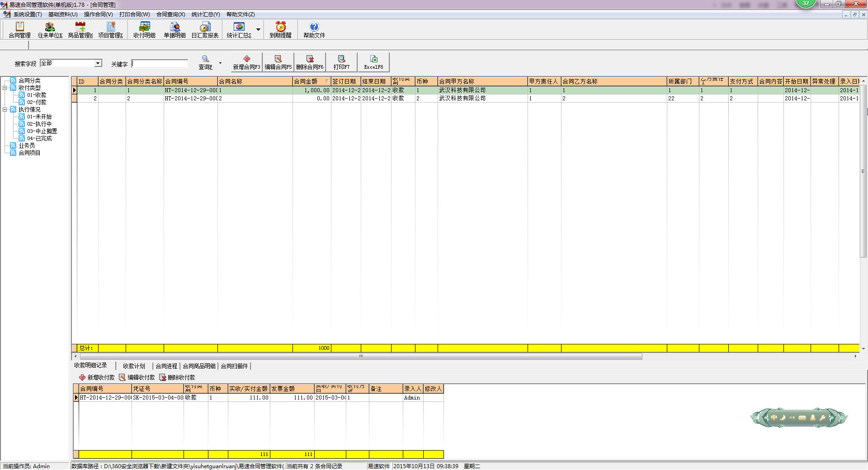Select payment row SK-2015-03-04-00
This screenshot has height=470, width=868.
[x=258, y=398]
